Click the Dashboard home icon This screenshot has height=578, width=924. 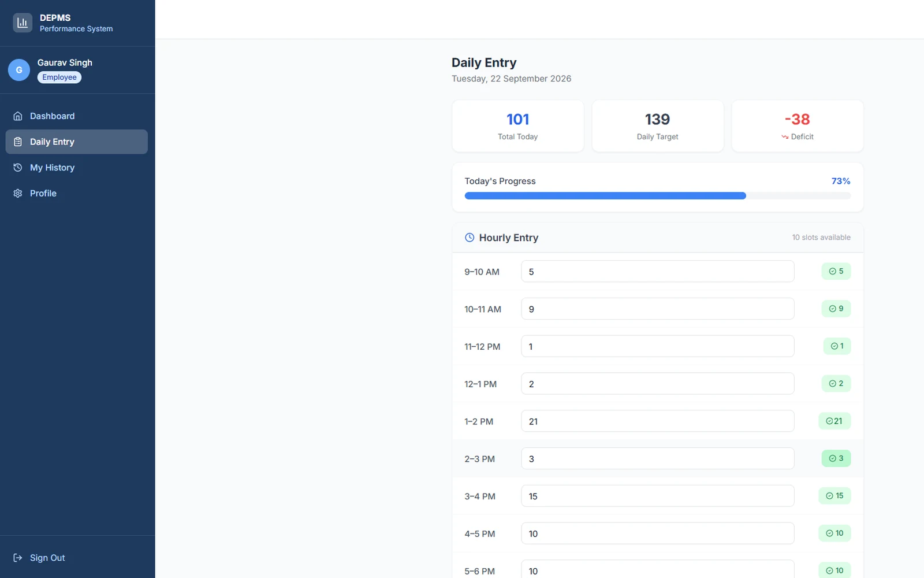click(18, 116)
